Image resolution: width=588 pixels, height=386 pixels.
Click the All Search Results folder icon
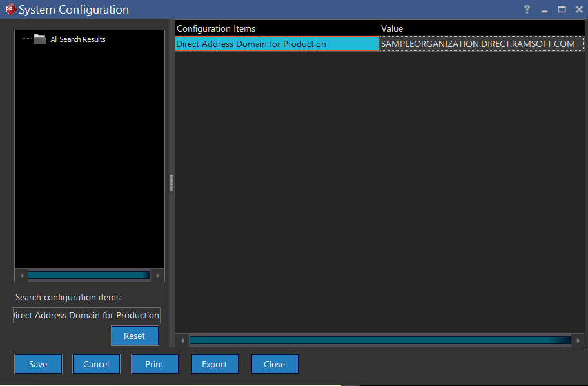click(40, 39)
